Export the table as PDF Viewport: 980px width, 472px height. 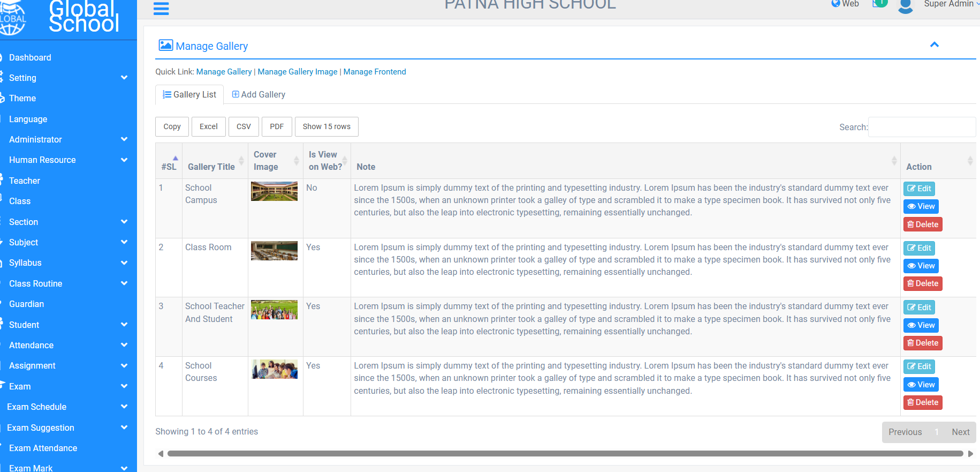coord(277,126)
